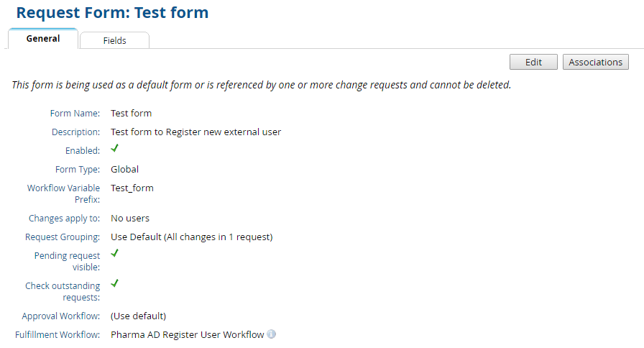The height and width of the screenshot is (348, 644).
Task: Click the Workflow Variable Prefix value Test_form
Action: [132, 188]
